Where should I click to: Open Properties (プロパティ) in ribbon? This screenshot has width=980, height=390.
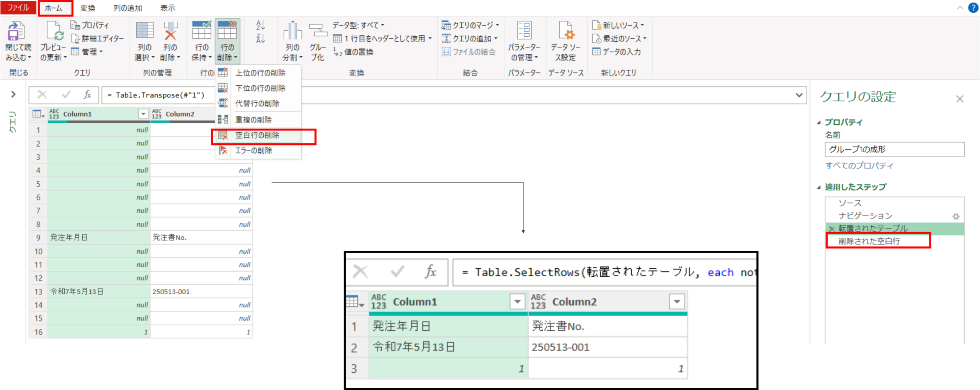(x=90, y=25)
